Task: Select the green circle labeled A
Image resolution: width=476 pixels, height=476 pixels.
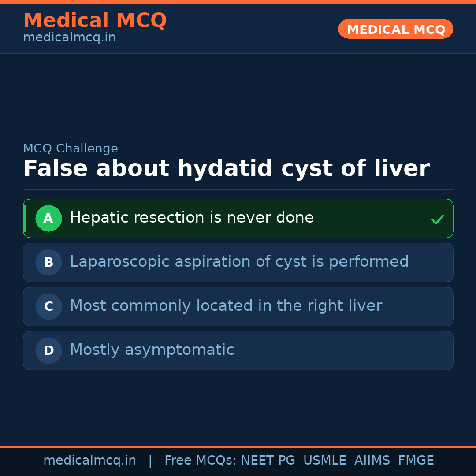Action: pos(48,219)
